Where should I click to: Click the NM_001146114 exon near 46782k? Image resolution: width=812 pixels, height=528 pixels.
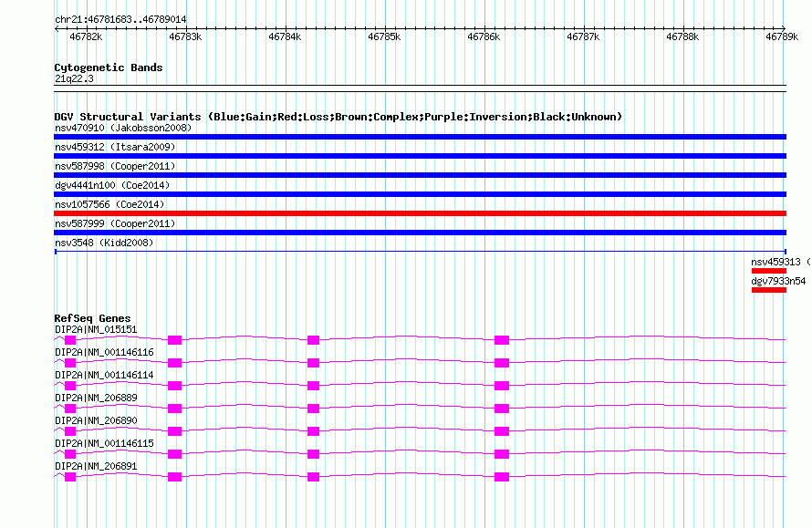70,386
